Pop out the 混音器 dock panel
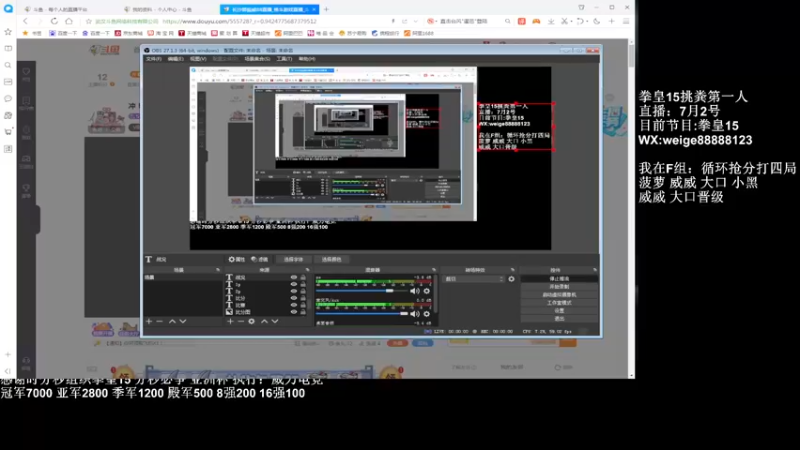 pos(434,270)
